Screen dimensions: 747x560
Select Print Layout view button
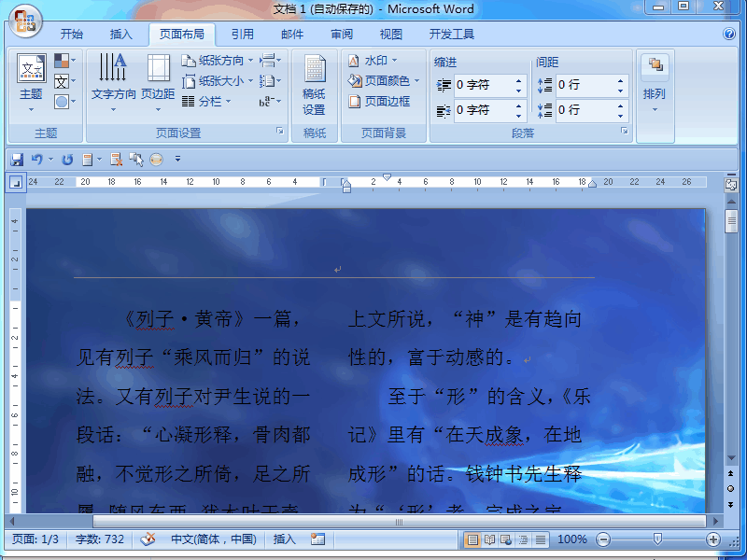coord(472,539)
